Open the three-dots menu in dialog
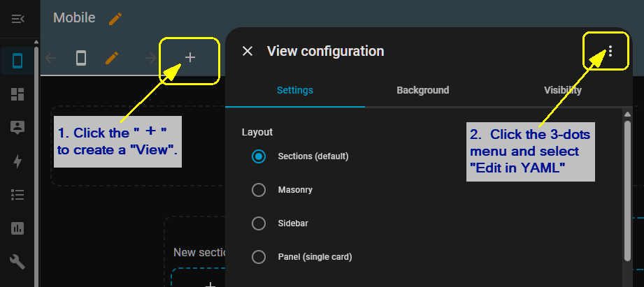This screenshot has height=287, width=644. (610, 51)
